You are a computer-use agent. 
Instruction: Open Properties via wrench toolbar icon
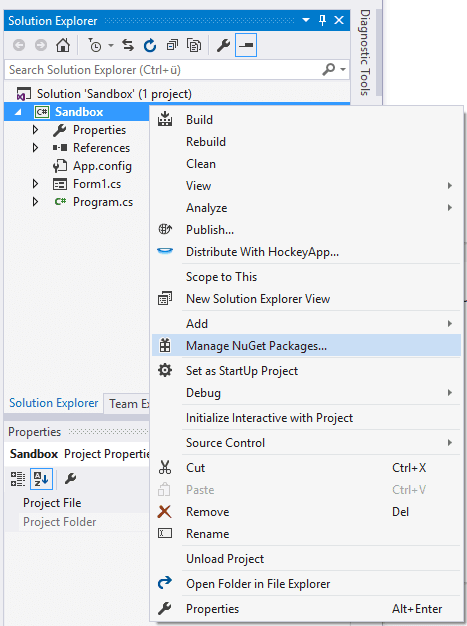point(223,46)
